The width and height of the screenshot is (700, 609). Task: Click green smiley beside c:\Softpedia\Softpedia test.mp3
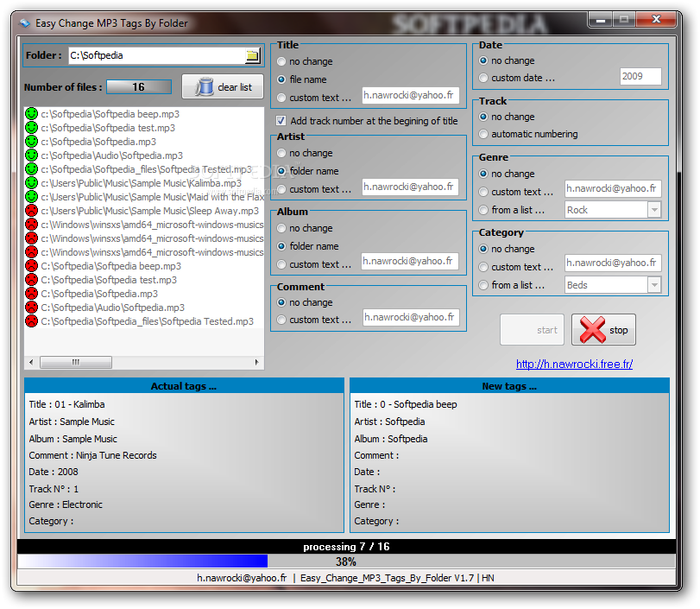tap(31, 128)
